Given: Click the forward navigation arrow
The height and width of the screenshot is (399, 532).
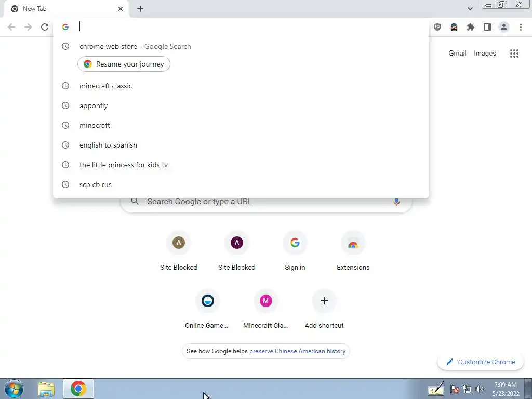Looking at the screenshot, I should pyautogui.click(x=28, y=27).
